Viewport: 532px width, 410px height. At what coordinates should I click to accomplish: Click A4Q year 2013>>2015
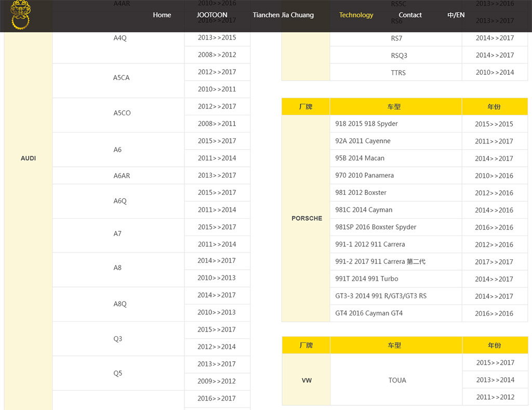pos(217,37)
